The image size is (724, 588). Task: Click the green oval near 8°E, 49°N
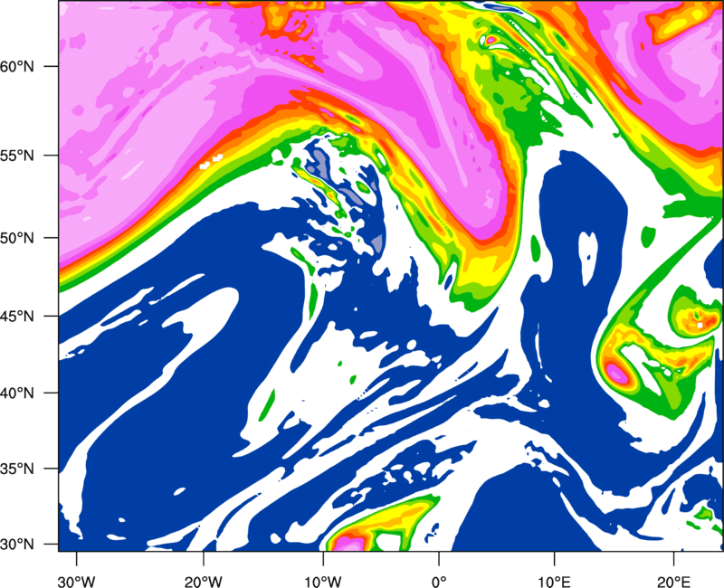pos(534,246)
